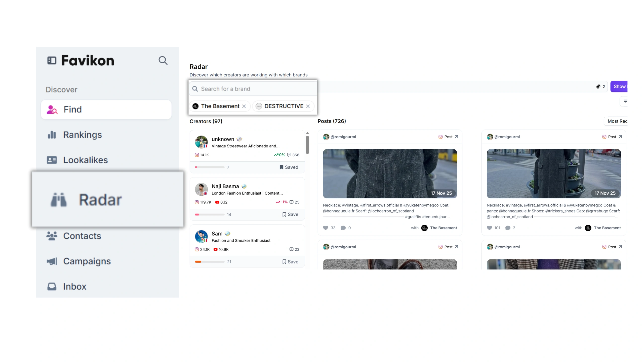
Task: Save the Naji Basma creator
Action: point(290,214)
